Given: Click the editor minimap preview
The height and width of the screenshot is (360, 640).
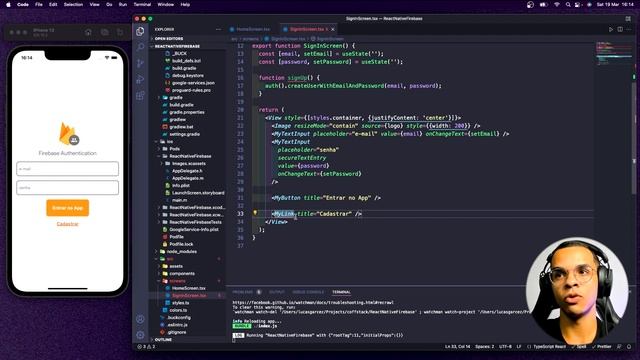Looking at the screenshot, I should point(614,53).
